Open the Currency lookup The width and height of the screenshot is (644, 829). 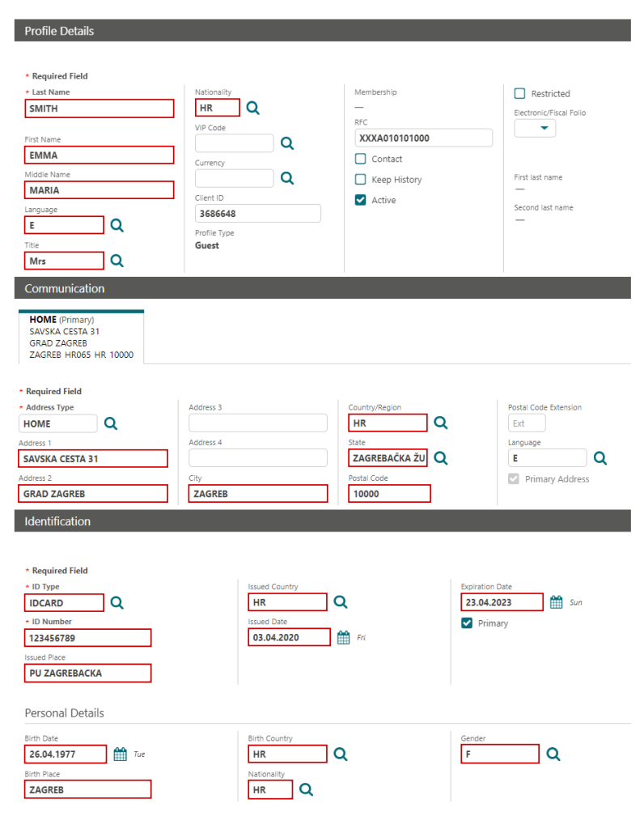286,178
